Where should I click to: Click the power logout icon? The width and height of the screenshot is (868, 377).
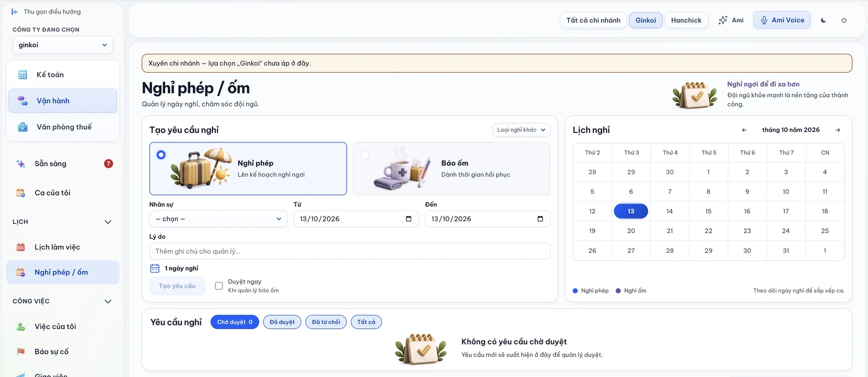click(844, 20)
